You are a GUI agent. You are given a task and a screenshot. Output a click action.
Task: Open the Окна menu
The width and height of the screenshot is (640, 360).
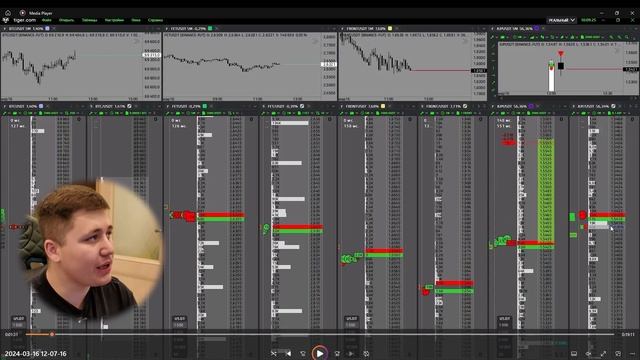pyautogui.click(x=136, y=20)
